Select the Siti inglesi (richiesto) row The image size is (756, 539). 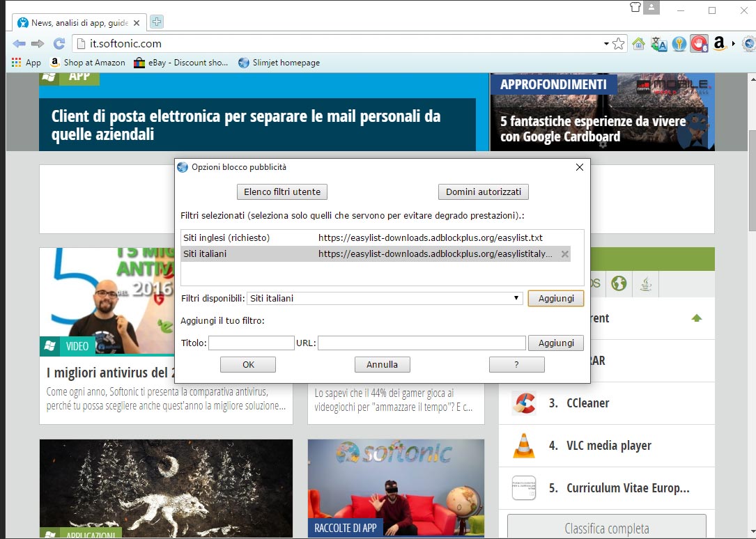click(376, 238)
